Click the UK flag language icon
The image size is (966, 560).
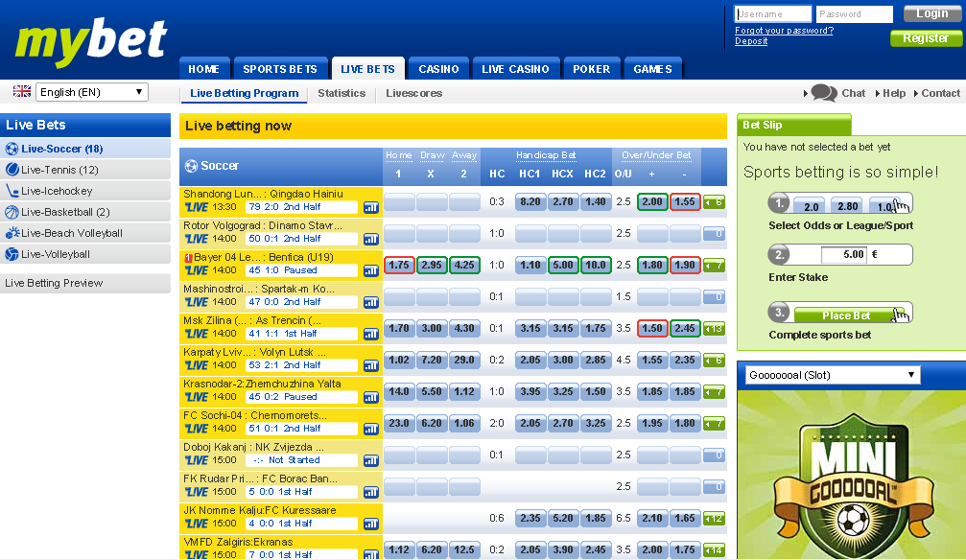(22, 92)
